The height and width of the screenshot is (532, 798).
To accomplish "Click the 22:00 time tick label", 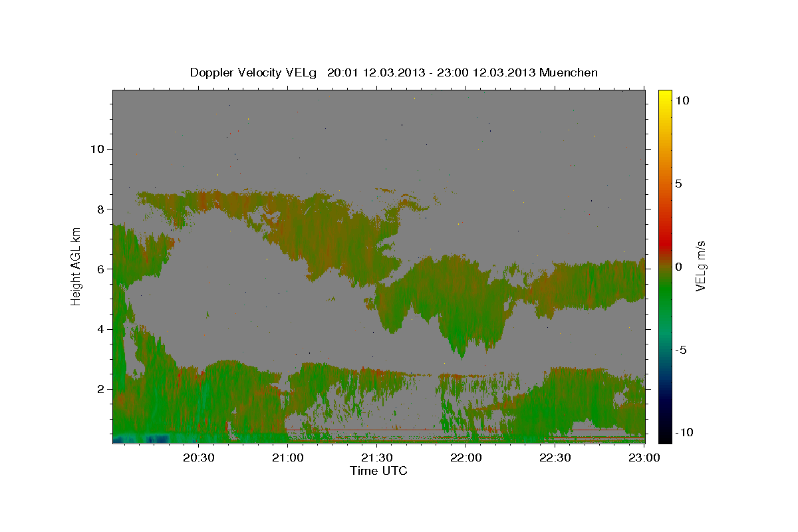I will click(465, 458).
